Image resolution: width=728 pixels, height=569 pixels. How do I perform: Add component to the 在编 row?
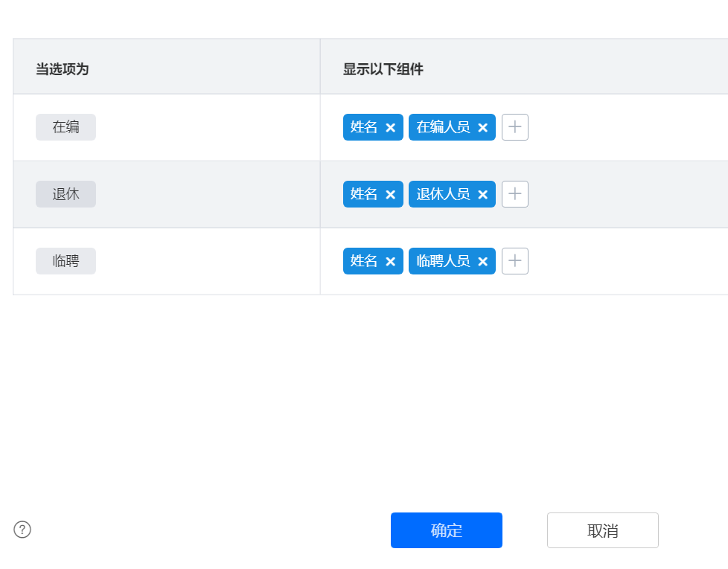coord(514,127)
